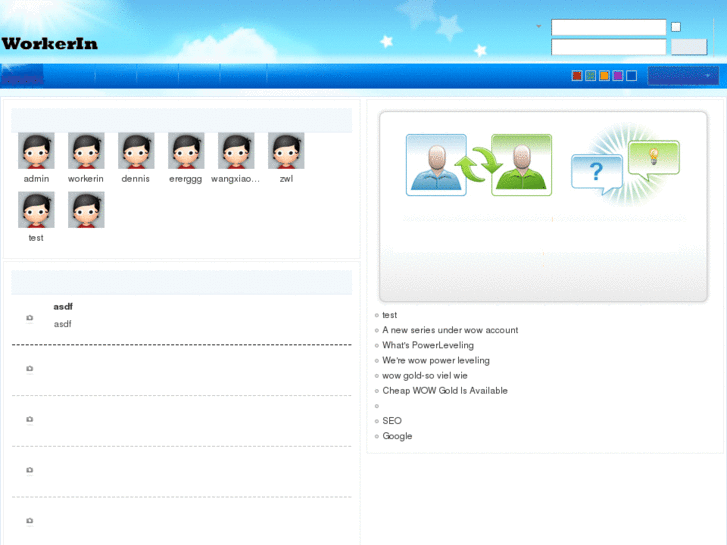Open the test user's avatar picture

click(x=36, y=210)
